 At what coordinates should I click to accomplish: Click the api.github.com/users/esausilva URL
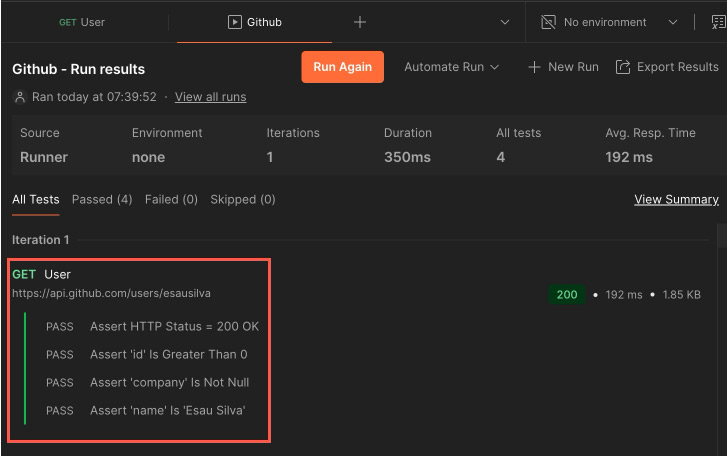tap(111, 293)
